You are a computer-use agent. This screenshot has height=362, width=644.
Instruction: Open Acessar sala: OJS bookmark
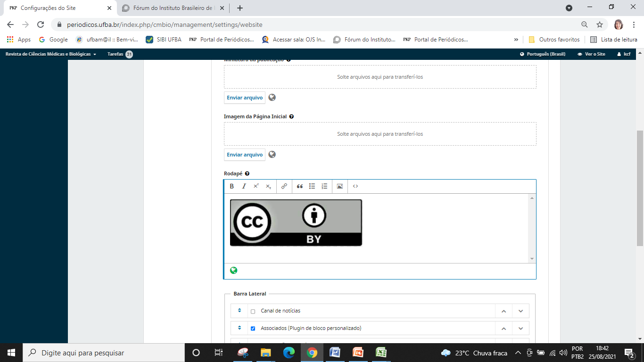click(x=294, y=40)
